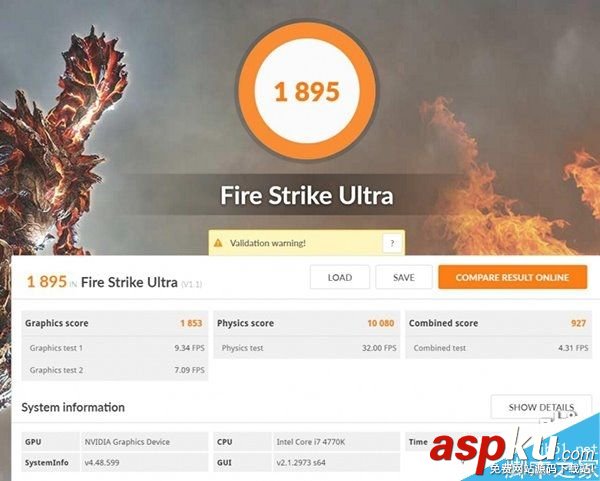Click the SAVE button
This screenshot has width=600, height=481.
(404, 277)
